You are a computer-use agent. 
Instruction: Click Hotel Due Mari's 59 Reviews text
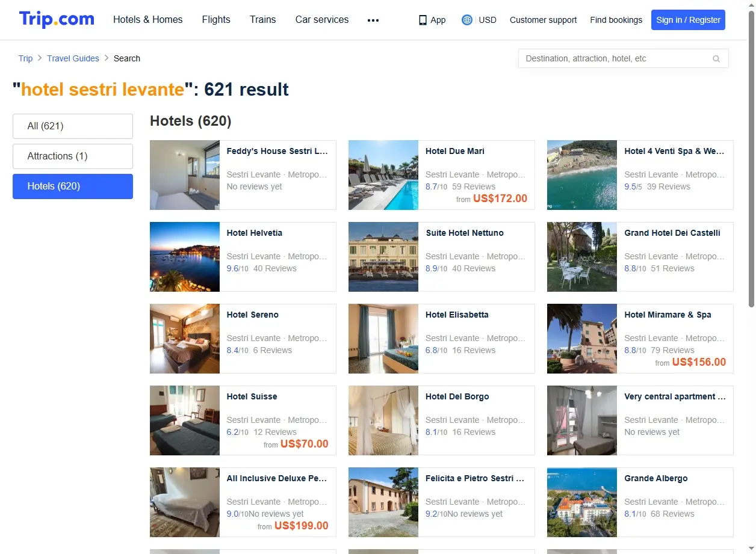(474, 186)
